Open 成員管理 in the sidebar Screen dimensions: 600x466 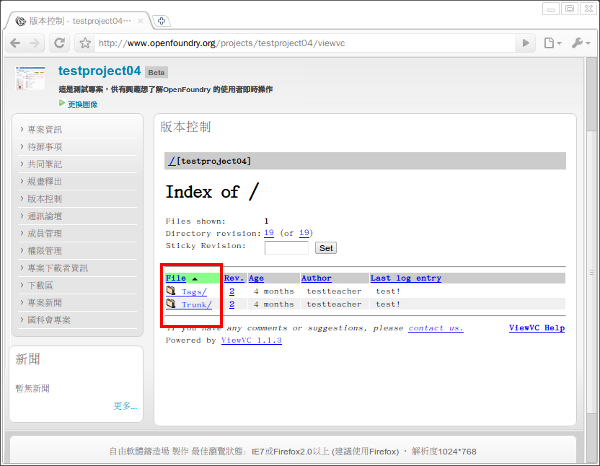tap(44, 233)
